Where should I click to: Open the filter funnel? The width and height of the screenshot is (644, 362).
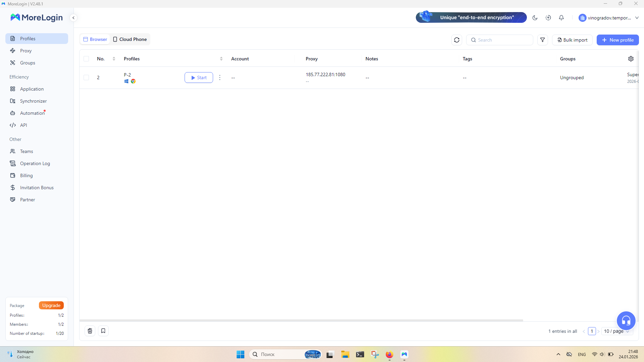point(543,40)
